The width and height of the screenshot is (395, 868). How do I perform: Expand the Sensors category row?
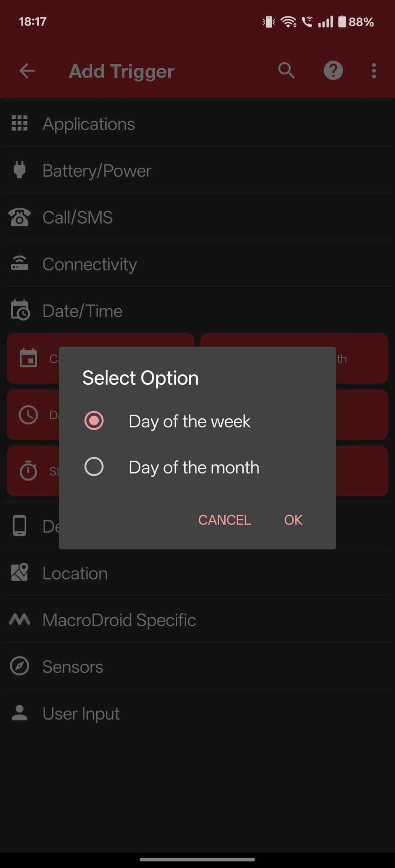point(72,667)
